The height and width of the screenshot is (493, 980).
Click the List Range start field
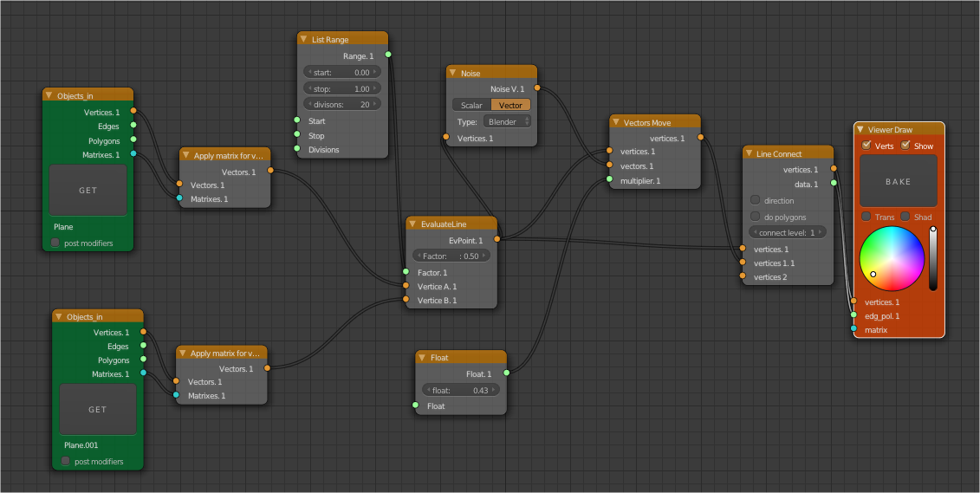(x=342, y=73)
